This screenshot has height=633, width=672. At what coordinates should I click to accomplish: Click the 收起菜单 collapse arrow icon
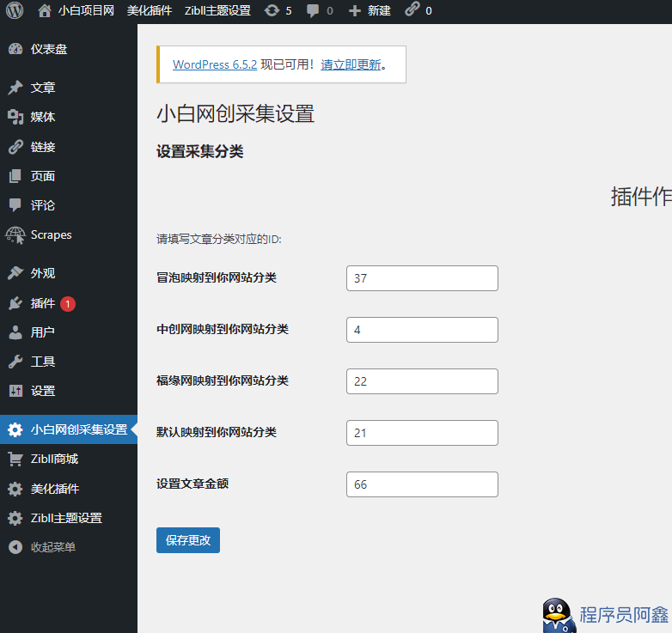tap(15, 547)
